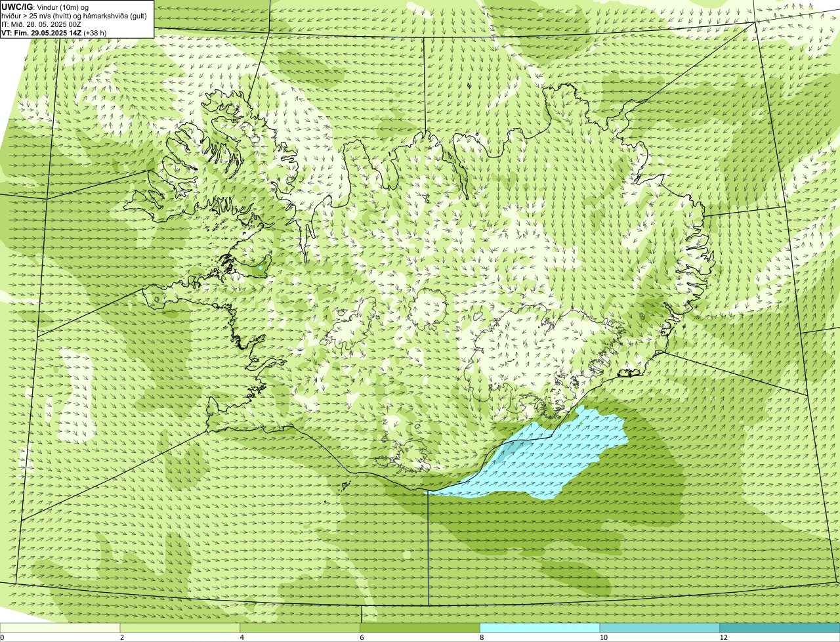Screen dimensions: 840x642
Task: Click the '6' tick label under the colorbar
Action: (x=361, y=637)
